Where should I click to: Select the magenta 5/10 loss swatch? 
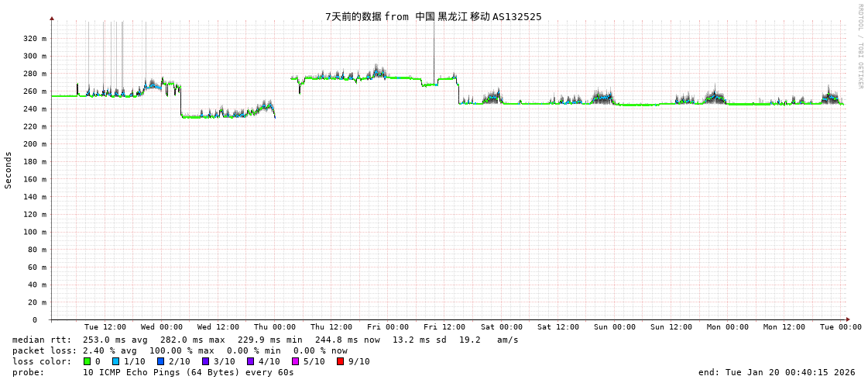pos(296,361)
